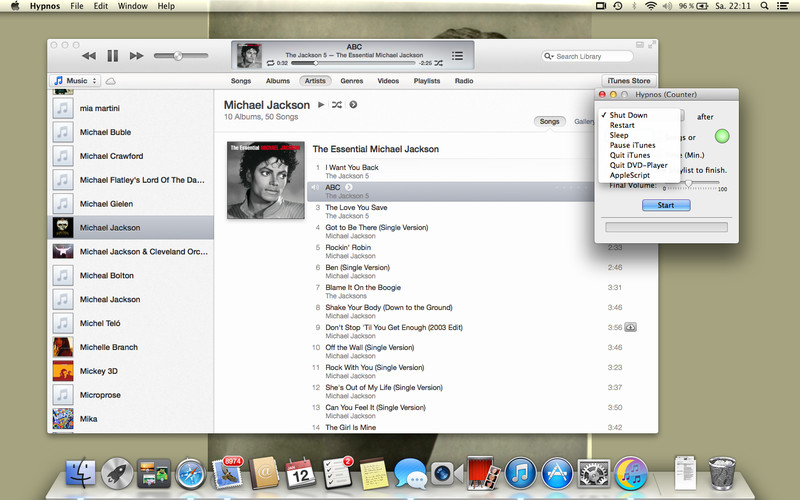
Task: Switch to the Songs tab
Action: (x=241, y=81)
